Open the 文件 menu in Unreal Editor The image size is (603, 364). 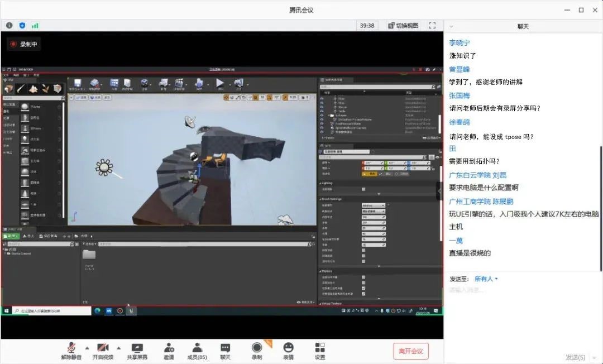pos(6,75)
